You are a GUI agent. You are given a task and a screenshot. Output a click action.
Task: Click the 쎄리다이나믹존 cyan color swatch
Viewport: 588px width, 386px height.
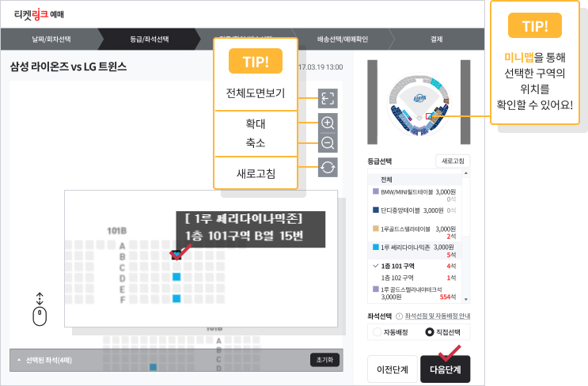point(376,247)
